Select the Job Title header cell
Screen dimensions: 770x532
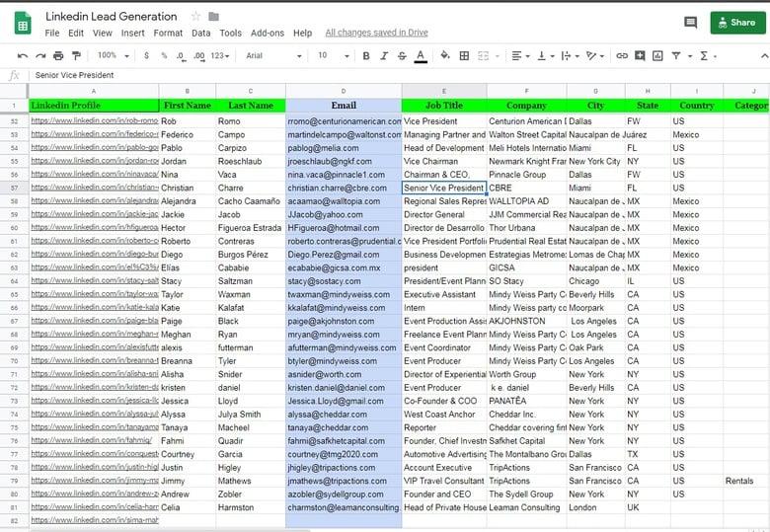[x=444, y=106]
